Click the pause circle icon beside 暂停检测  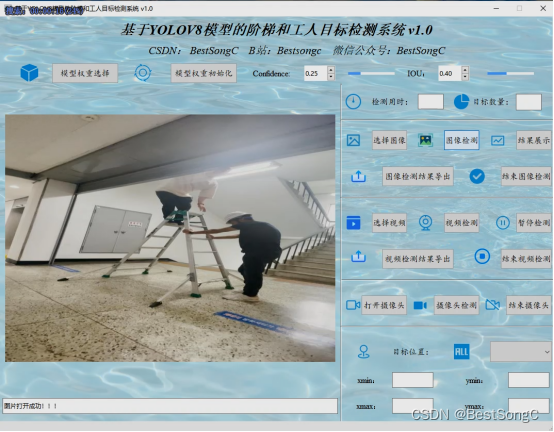coord(502,223)
